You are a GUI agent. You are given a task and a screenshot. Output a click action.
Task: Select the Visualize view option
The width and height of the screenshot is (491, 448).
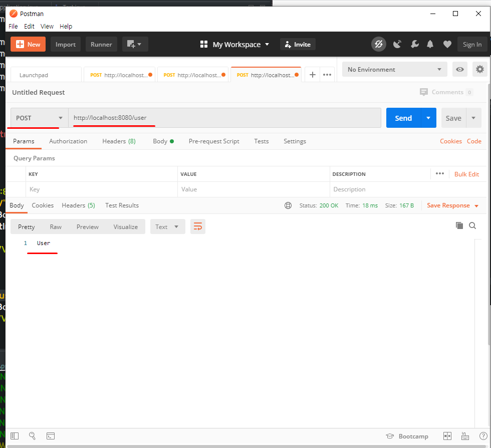point(126,227)
